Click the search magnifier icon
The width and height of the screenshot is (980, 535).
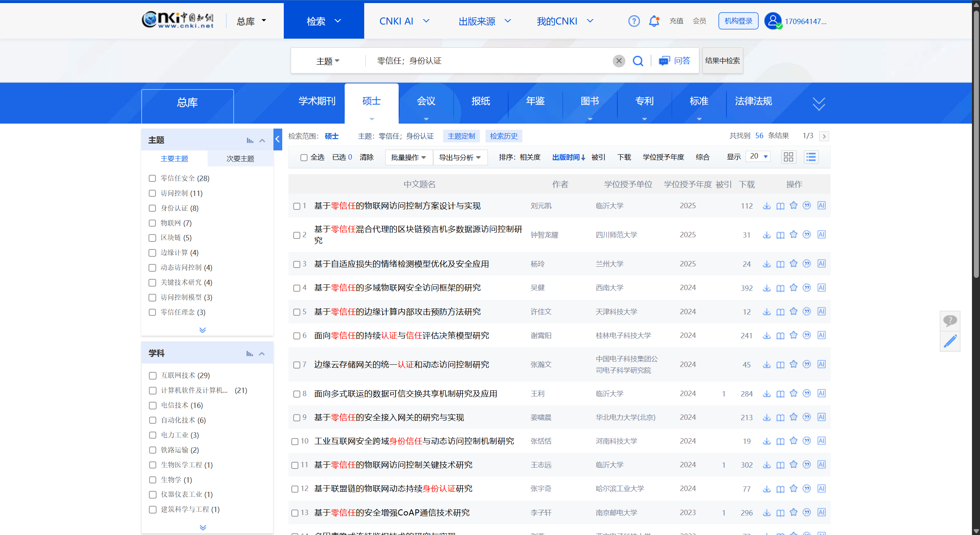[x=638, y=61]
